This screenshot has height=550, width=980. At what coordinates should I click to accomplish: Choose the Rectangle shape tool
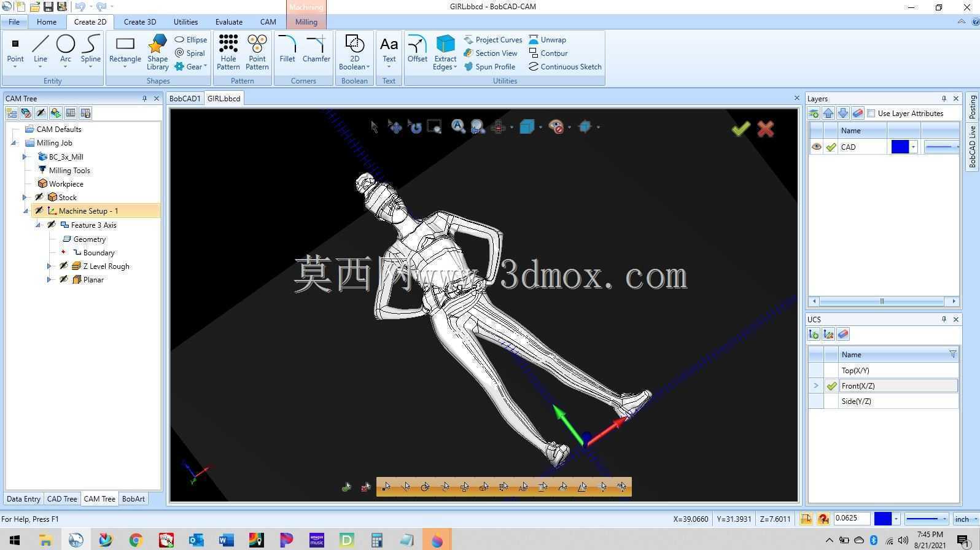tap(125, 50)
